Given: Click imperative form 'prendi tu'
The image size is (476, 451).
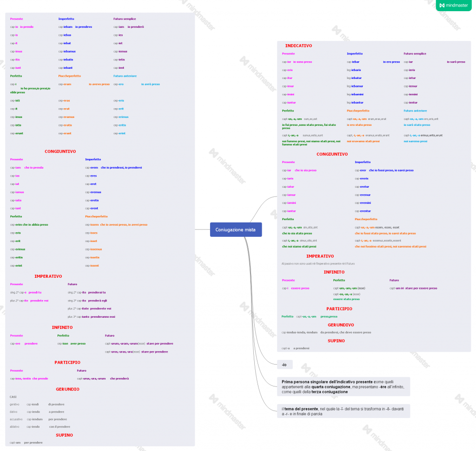Looking at the screenshot, I should tap(35, 292).
